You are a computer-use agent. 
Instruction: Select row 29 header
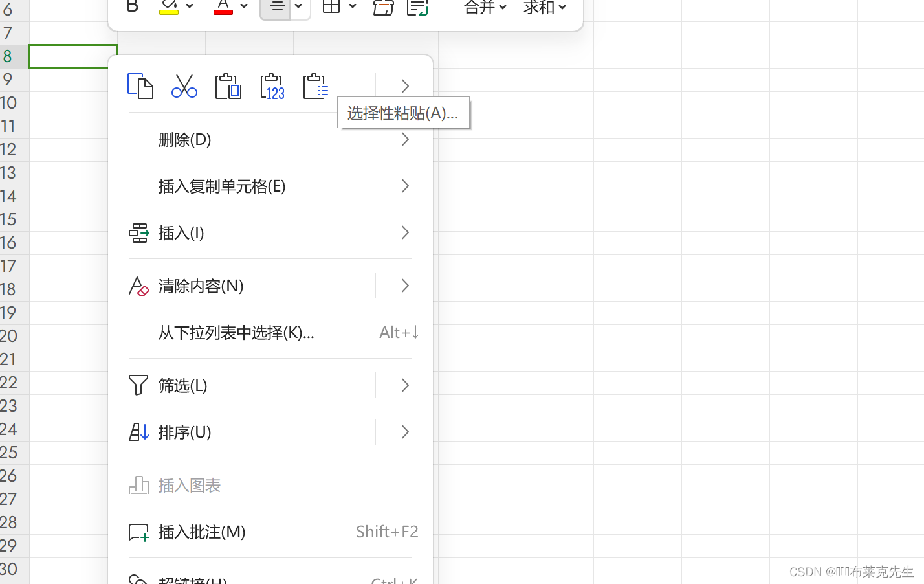point(14,546)
